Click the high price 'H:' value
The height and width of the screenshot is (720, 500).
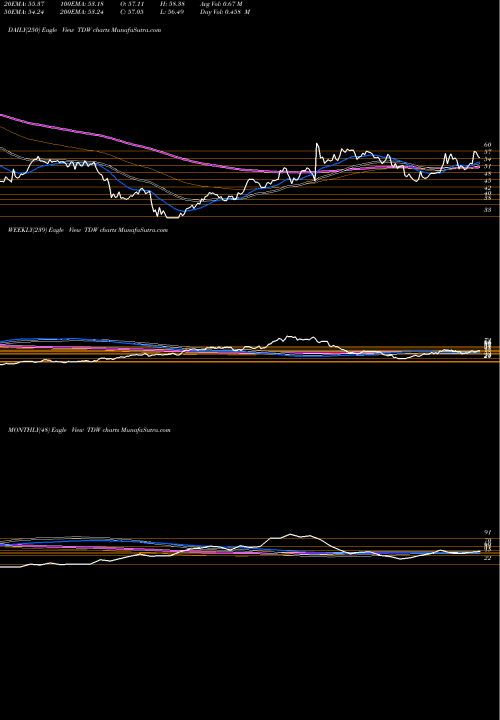coord(171,4)
